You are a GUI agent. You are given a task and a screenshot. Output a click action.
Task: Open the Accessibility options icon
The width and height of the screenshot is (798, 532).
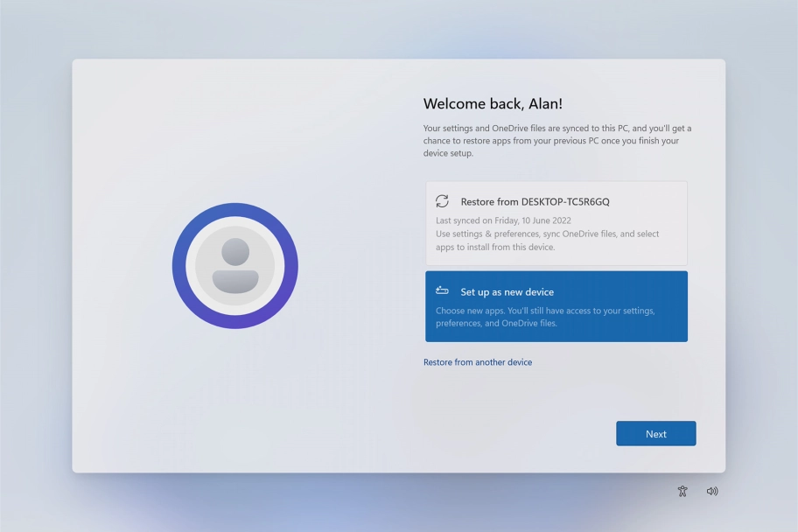click(682, 492)
